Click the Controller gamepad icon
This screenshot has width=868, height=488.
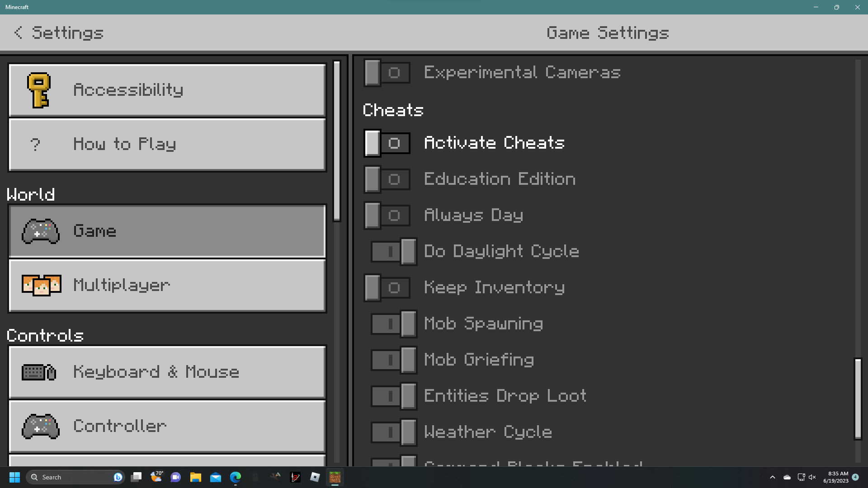[x=41, y=426]
